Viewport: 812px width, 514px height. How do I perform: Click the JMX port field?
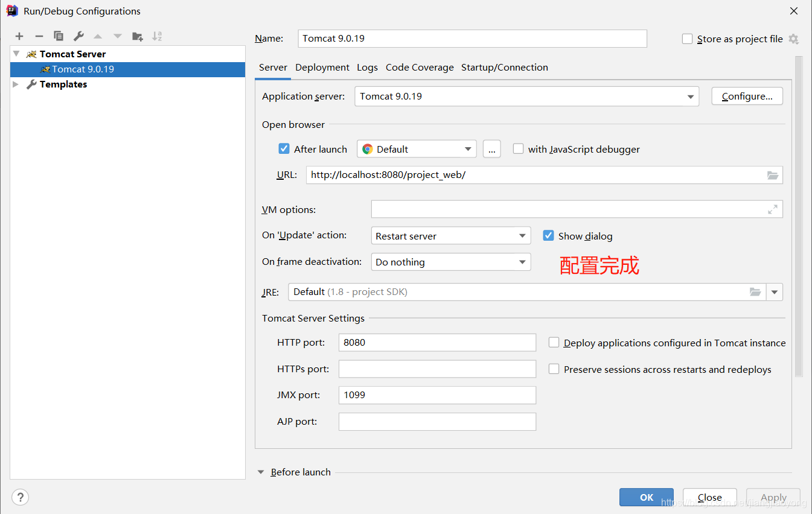point(437,395)
